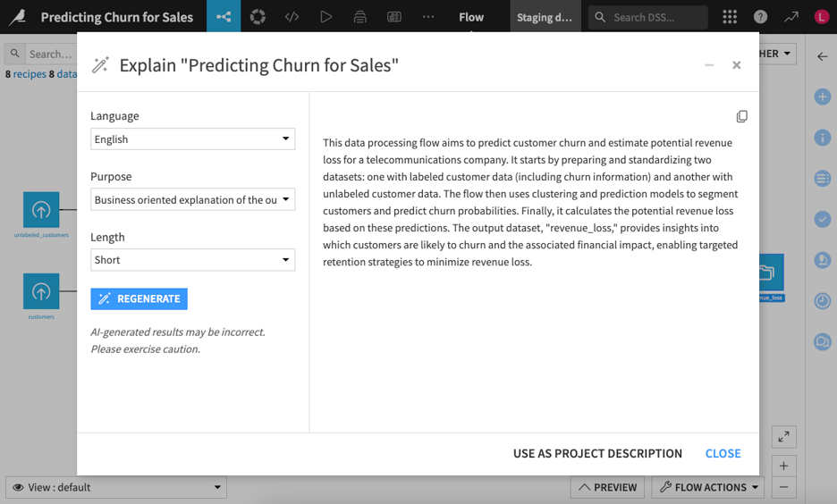Switch to the Staging design tab
This screenshot has height=504, width=837.
tap(545, 17)
